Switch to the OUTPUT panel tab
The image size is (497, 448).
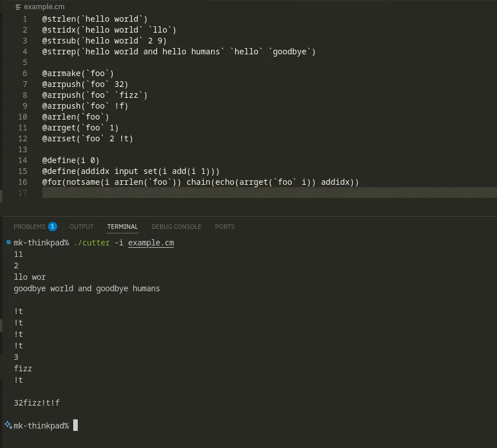81,227
